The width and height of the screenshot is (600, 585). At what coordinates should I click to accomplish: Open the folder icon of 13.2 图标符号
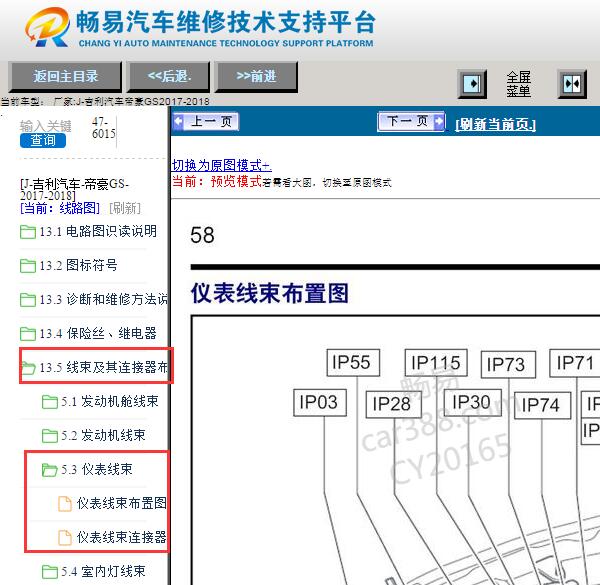(x=28, y=266)
